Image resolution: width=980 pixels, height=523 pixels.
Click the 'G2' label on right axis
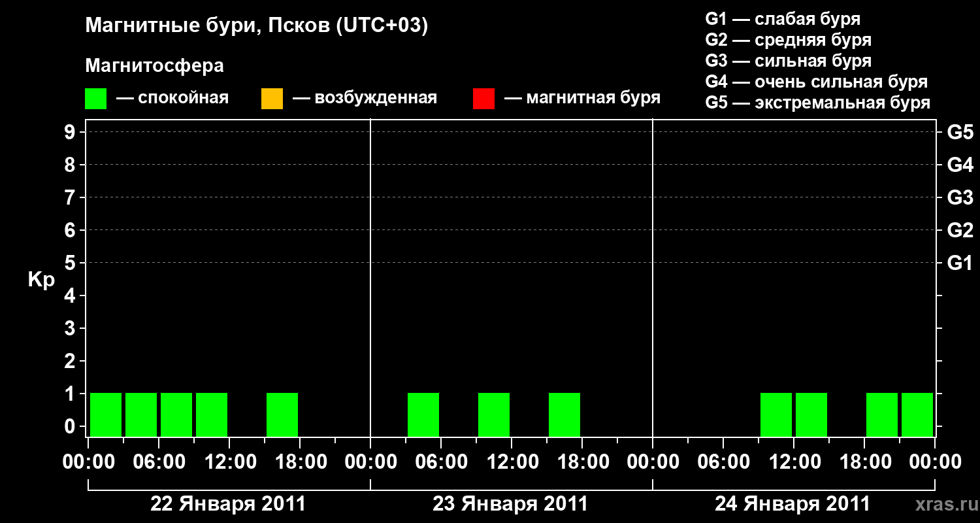pos(960,230)
